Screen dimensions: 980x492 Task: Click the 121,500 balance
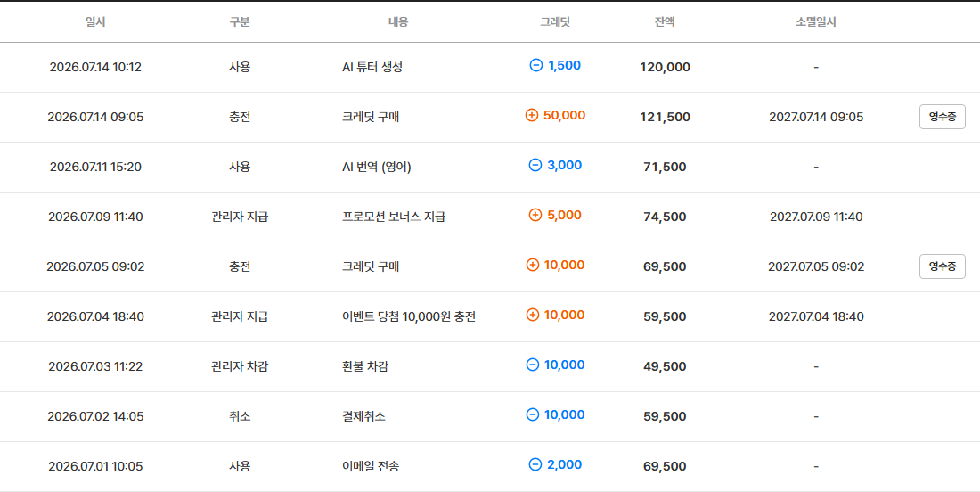pyautogui.click(x=665, y=117)
